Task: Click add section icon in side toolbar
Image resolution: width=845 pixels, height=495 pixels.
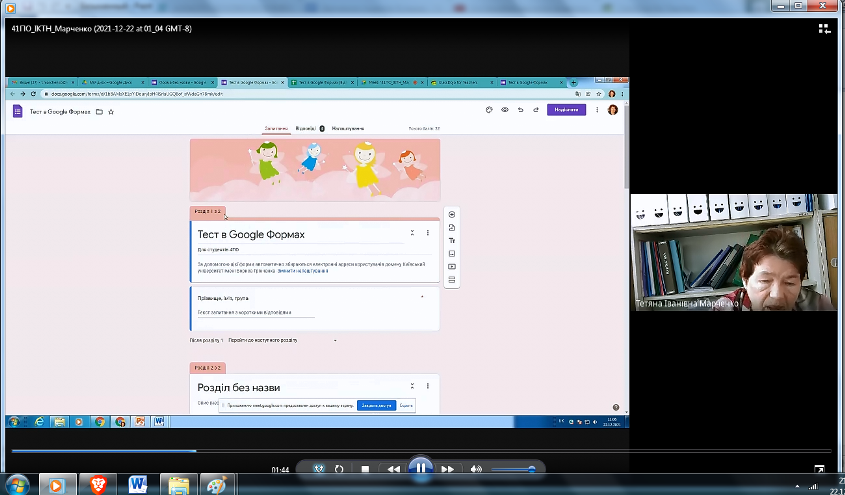Action: pyautogui.click(x=452, y=280)
